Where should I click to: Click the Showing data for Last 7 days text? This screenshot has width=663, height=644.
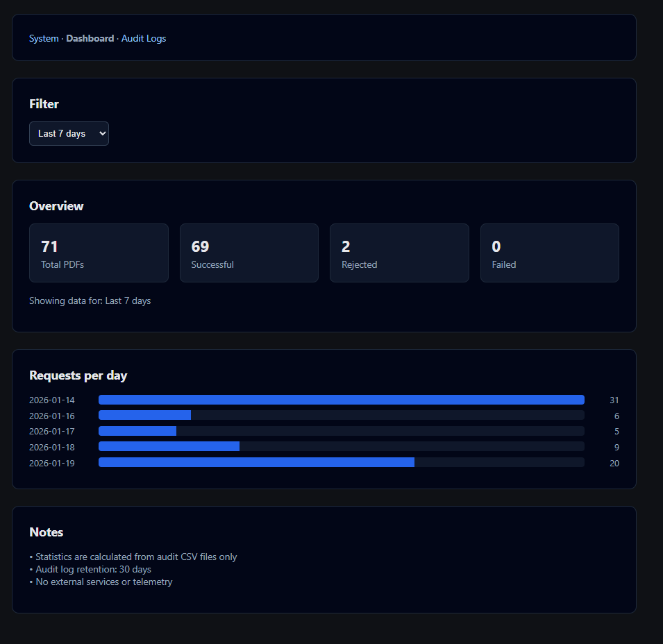(90, 300)
